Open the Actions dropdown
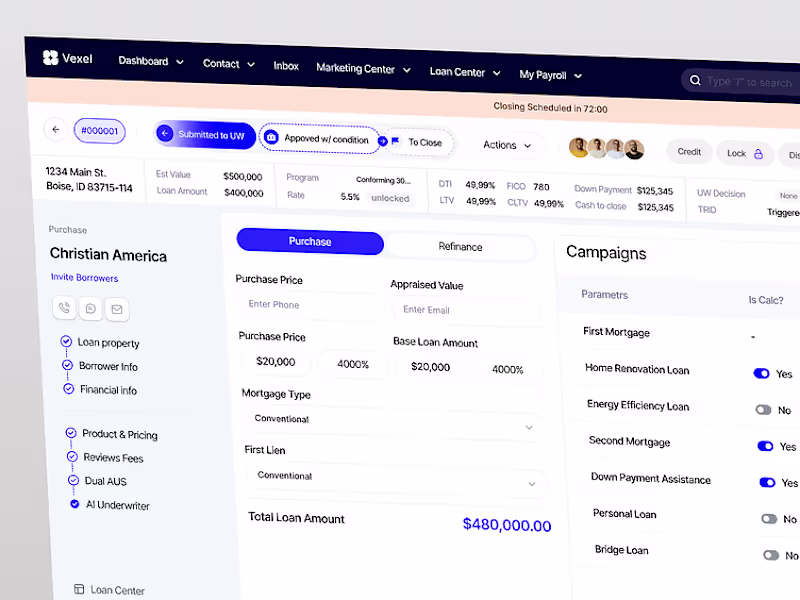 pyautogui.click(x=508, y=145)
